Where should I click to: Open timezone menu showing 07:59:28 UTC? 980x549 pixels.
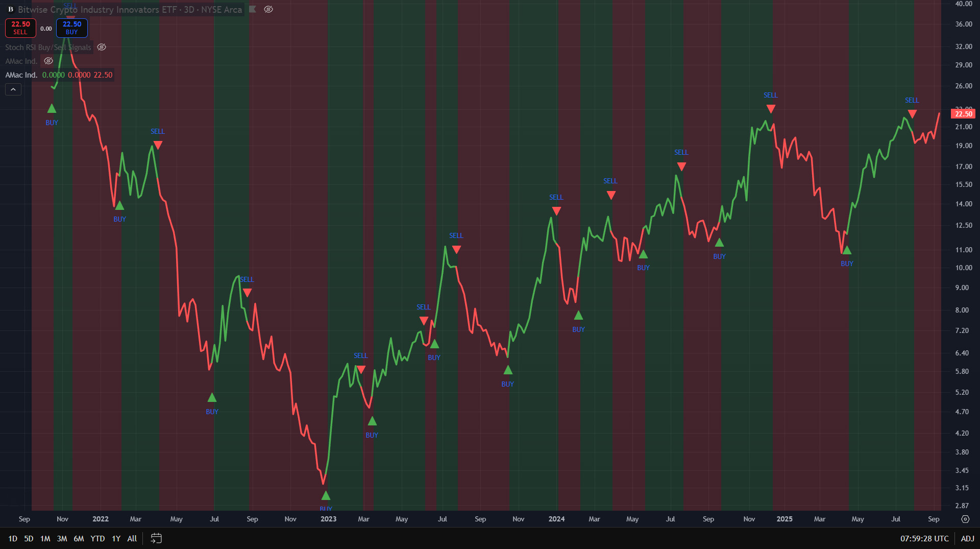924,538
